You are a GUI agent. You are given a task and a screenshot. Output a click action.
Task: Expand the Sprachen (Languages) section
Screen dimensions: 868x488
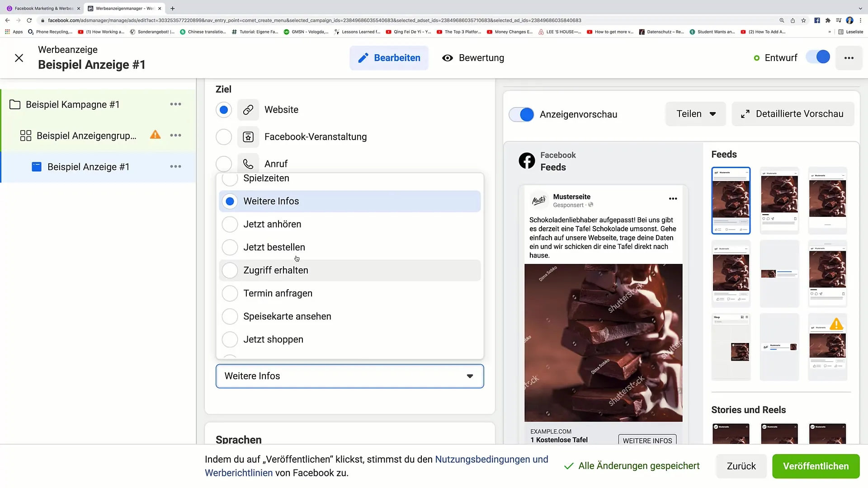[x=238, y=440]
